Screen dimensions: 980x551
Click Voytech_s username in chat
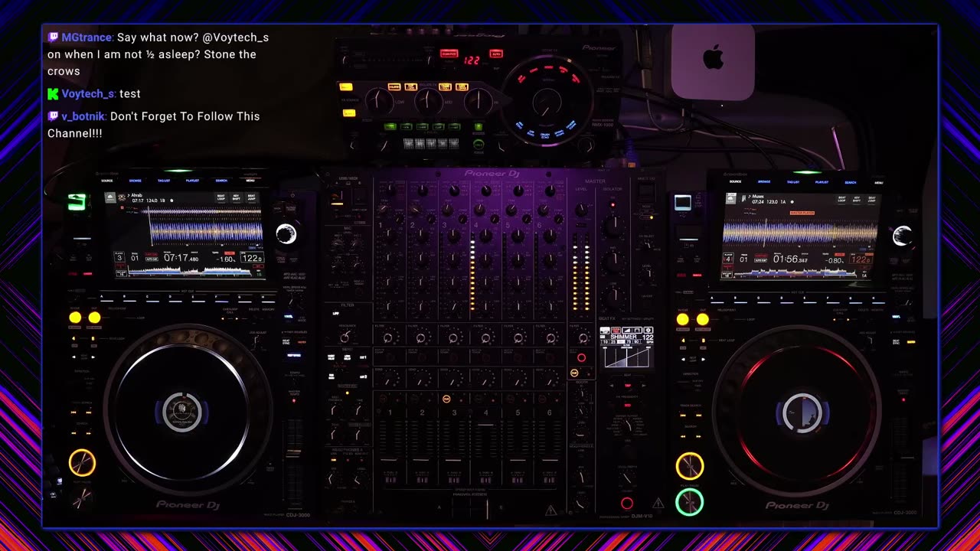[x=88, y=93]
